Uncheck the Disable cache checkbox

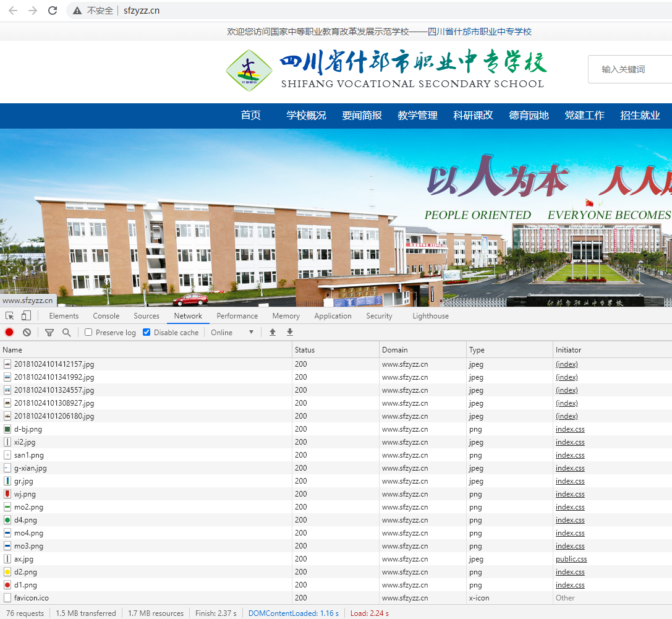tap(147, 333)
